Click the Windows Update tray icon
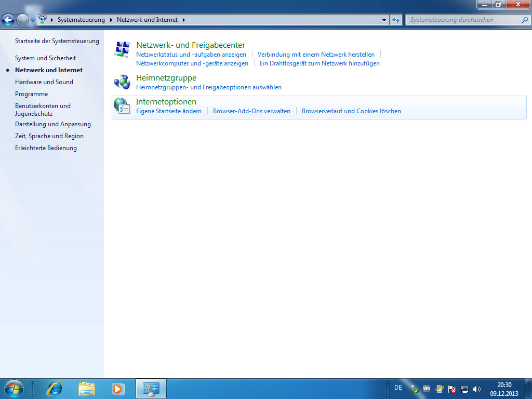The width and height of the screenshot is (532, 399). (440, 389)
